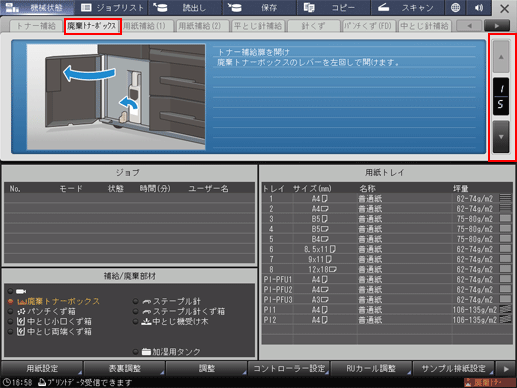Select the 平とじ針補給 tab
The height and width of the screenshot is (388, 517).
[x=258, y=26]
